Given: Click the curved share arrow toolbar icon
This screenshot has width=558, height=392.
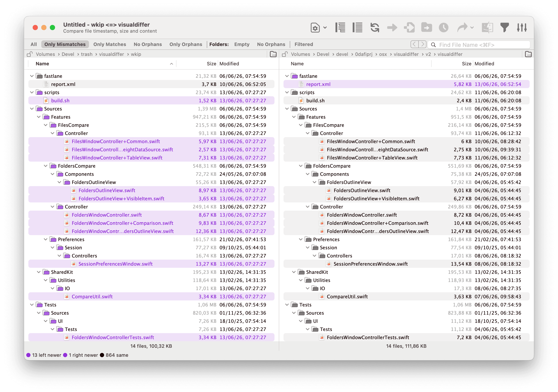Looking at the screenshot, I should click(462, 28).
